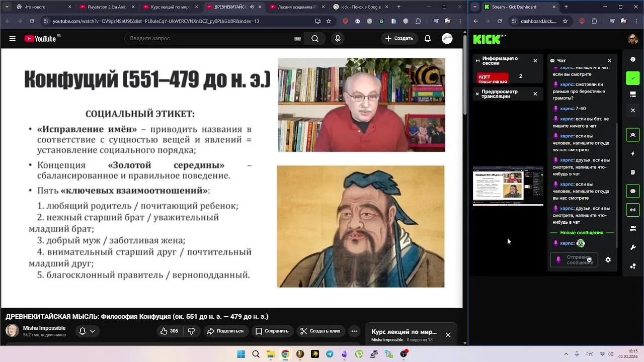The width and height of the screenshot is (644, 362).
Task: Reload the YouTube page
Action: point(32,21)
